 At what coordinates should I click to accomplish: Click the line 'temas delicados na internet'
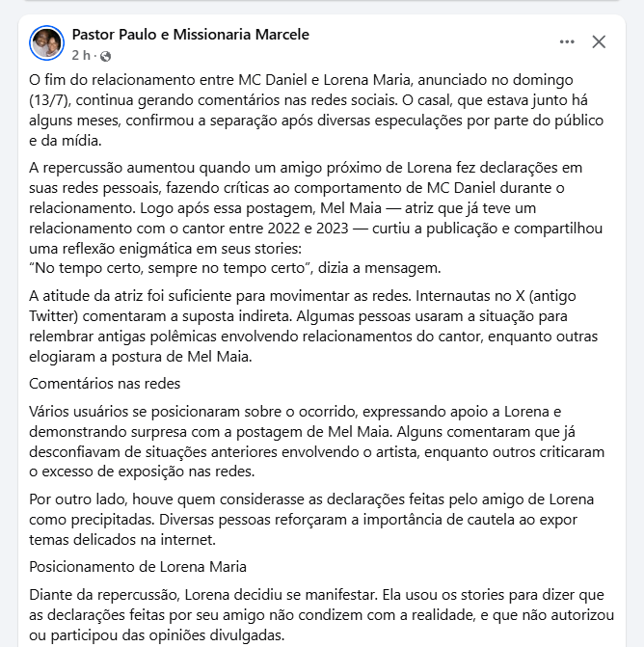tap(122, 540)
